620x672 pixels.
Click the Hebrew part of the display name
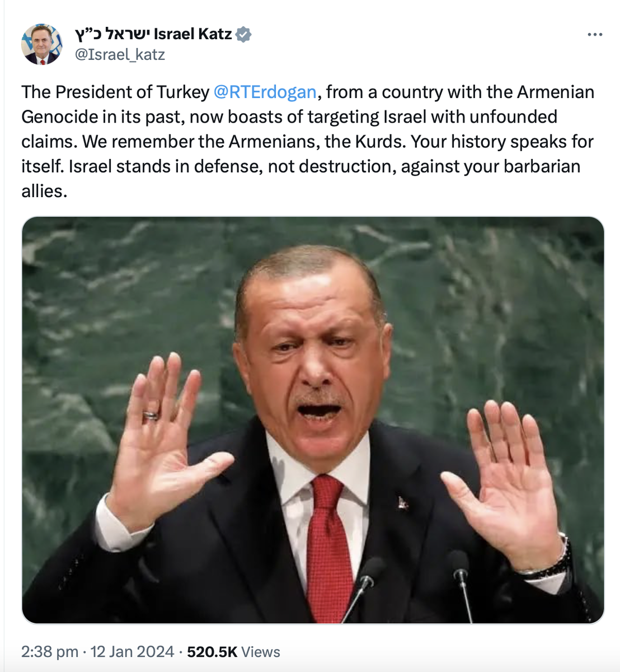111,34
